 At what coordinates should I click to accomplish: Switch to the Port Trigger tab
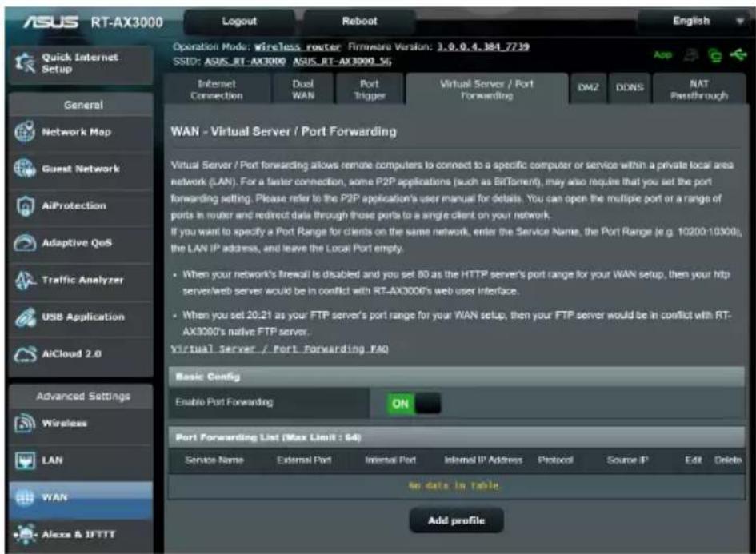pyautogui.click(x=370, y=89)
